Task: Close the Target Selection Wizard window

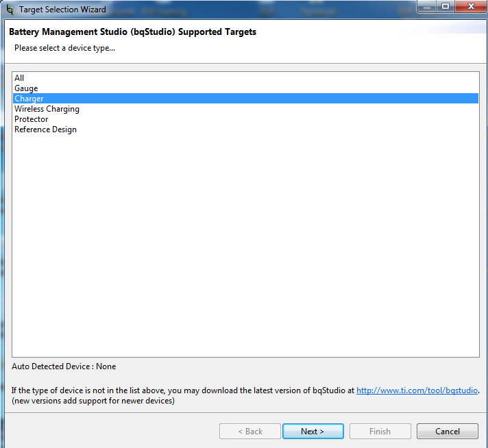Action: tap(471, 6)
